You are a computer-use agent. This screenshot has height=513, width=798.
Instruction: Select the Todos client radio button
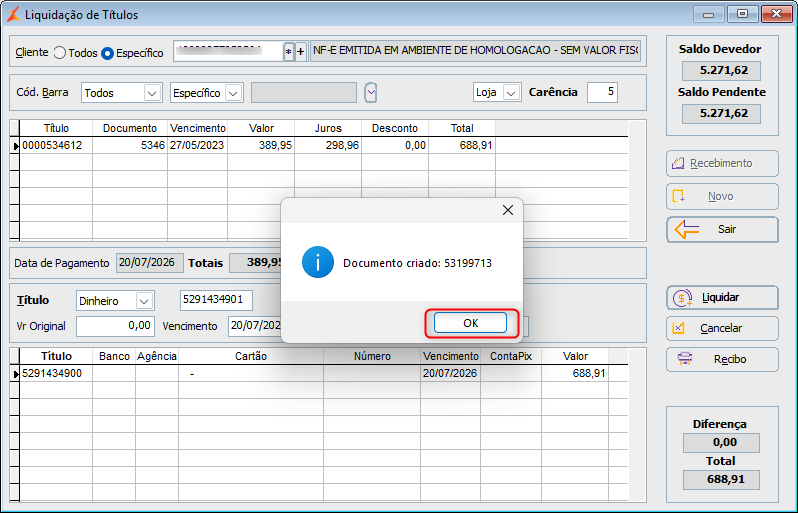(x=60, y=52)
